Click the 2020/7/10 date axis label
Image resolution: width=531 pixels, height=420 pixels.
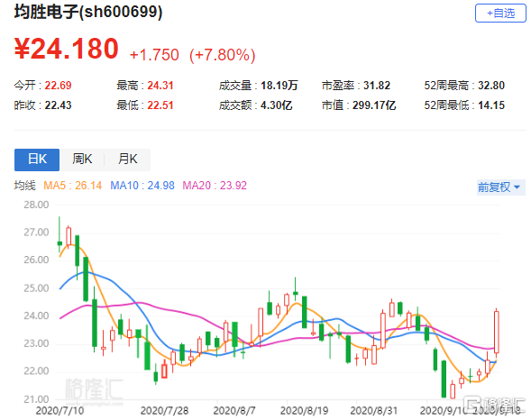click(60, 411)
